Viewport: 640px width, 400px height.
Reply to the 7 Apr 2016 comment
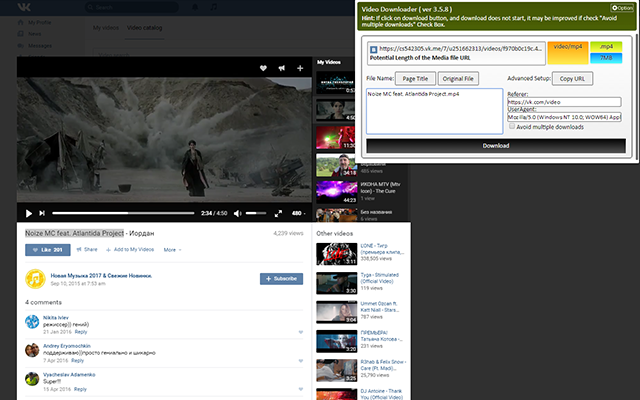click(78, 360)
